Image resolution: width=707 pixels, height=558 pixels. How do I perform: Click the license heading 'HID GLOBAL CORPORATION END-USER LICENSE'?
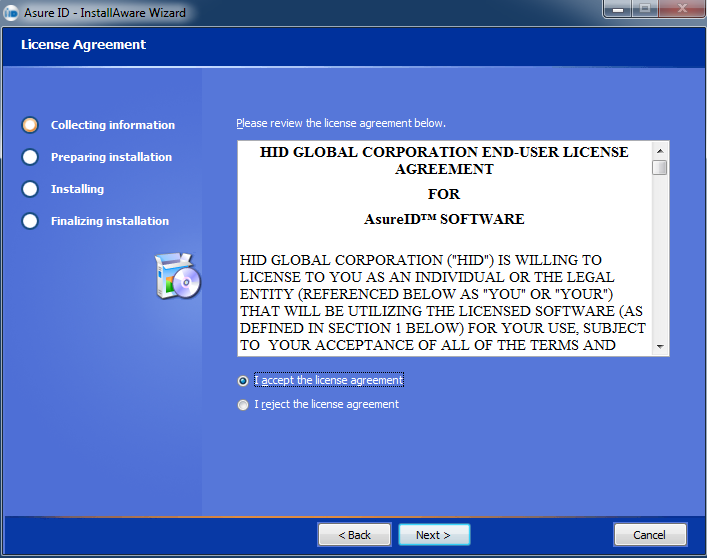coord(444,152)
